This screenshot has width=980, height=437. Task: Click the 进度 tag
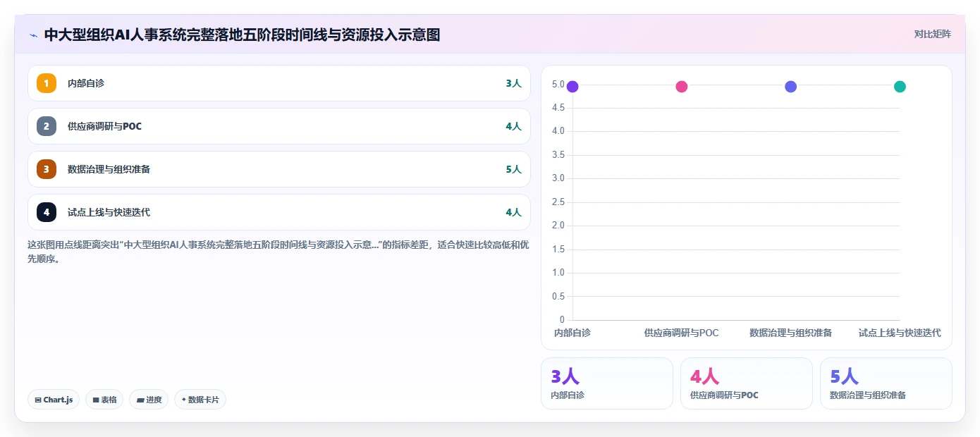click(149, 400)
